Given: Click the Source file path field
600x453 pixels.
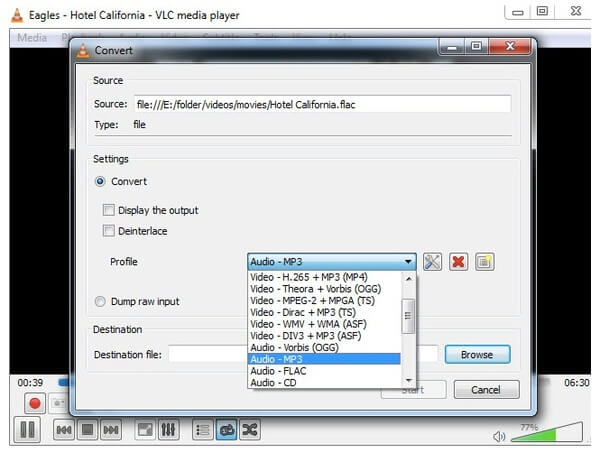Looking at the screenshot, I should 322,104.
